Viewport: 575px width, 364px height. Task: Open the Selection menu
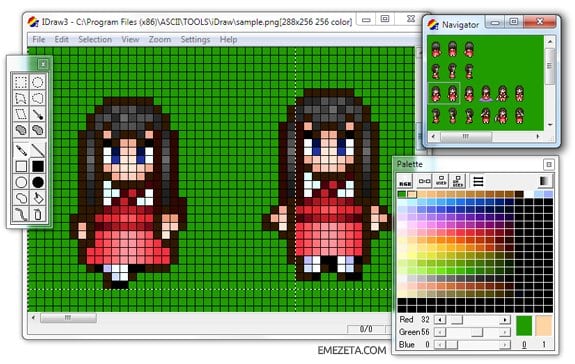[x=95, y=40]
